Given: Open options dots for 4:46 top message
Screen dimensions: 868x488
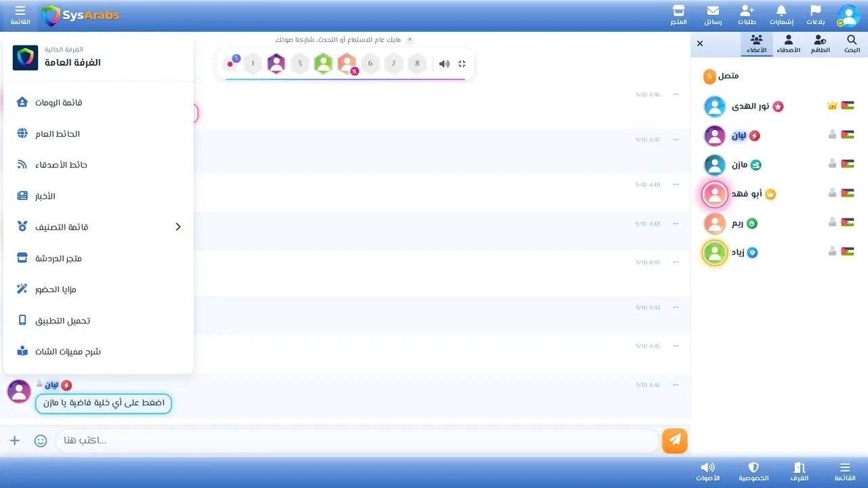Looking at the screenshot, I should click(x=675, y=94).
